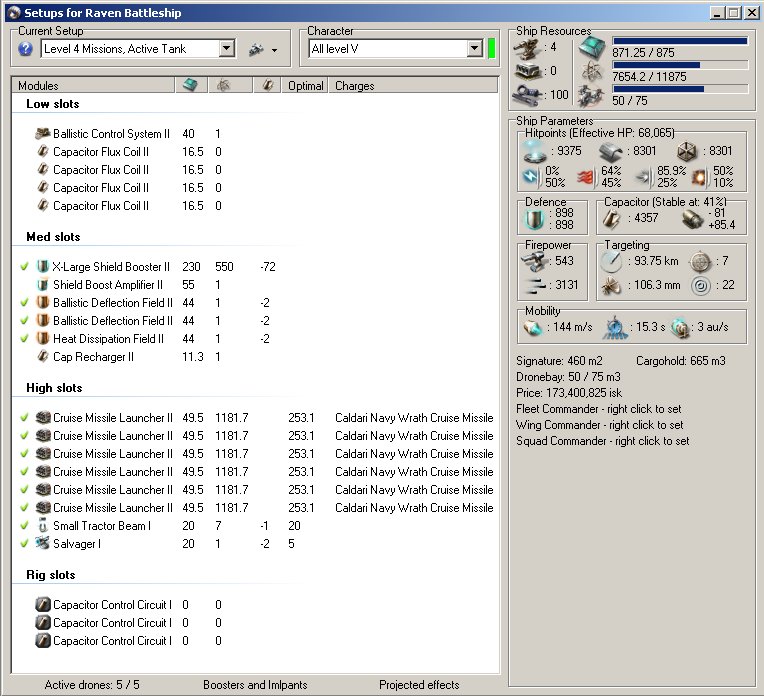The width and height of the screenshot is (764, 696).
Task: Click the align time icon in Mobility
Action: click(x=615, y=327)
